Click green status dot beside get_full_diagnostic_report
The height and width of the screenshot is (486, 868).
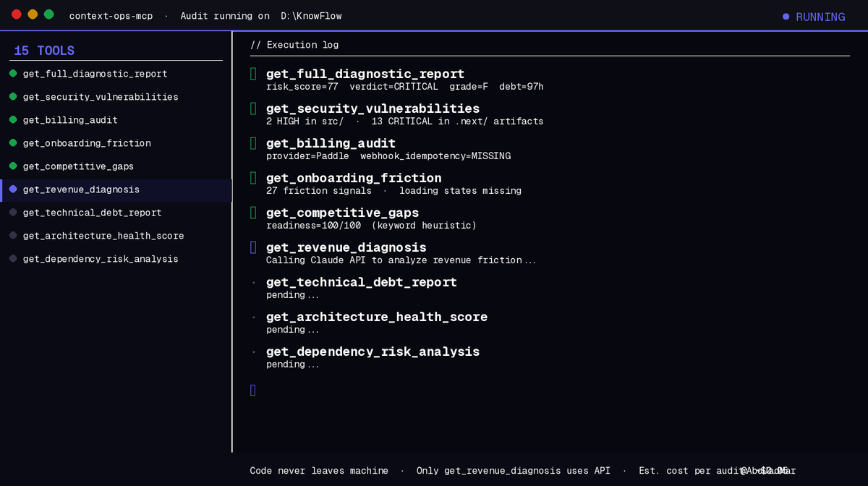(13, 74)
